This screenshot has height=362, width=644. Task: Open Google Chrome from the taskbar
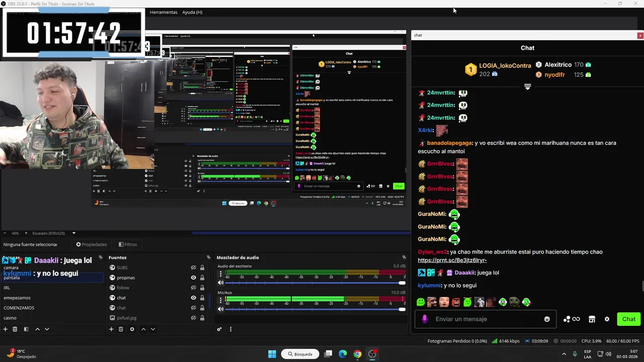pyautogui.click(x=357, y=354)
